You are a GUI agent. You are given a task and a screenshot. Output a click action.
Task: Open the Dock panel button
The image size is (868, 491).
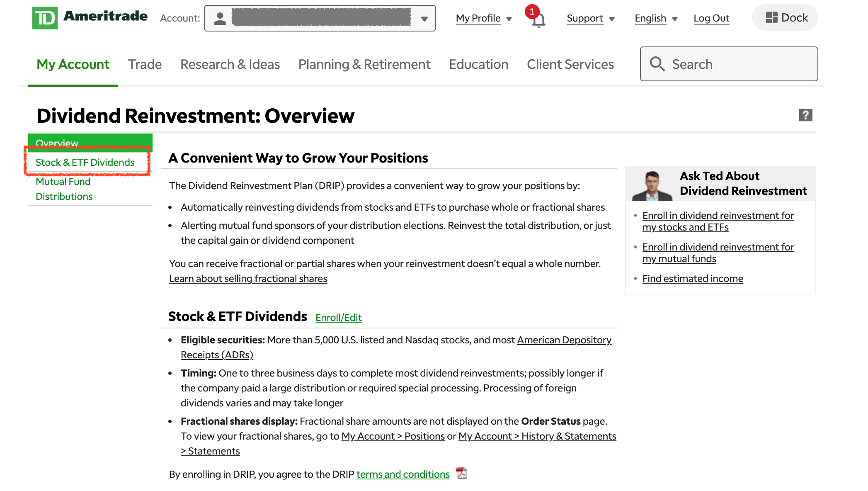(x=785, y=17)
